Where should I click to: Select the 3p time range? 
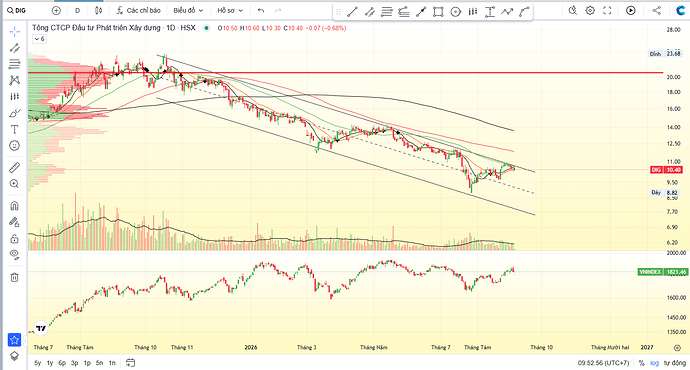click(75, 363)
